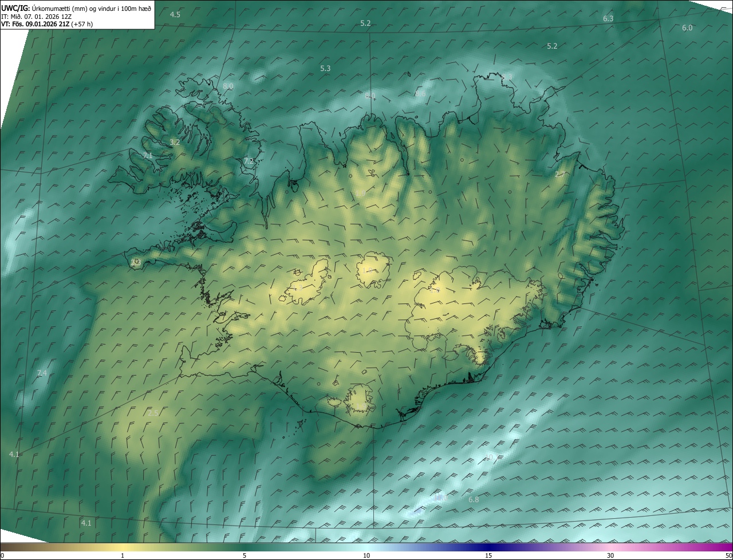Click the 'UWC/IG:' label in the header box

[x=15, y=8]
